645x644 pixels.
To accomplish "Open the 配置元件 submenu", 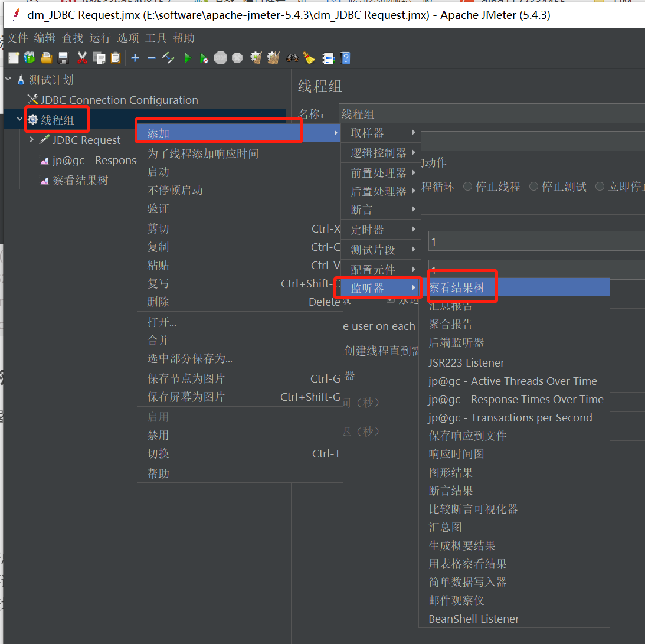I will 381,270.
